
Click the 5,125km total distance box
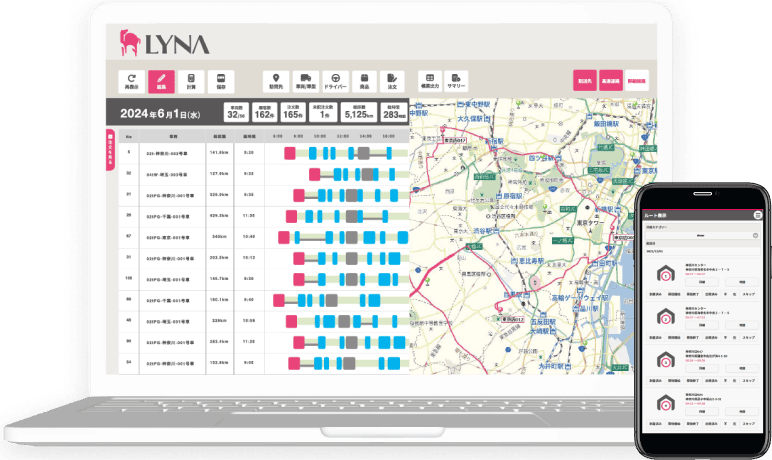click(x=359, y=112)
